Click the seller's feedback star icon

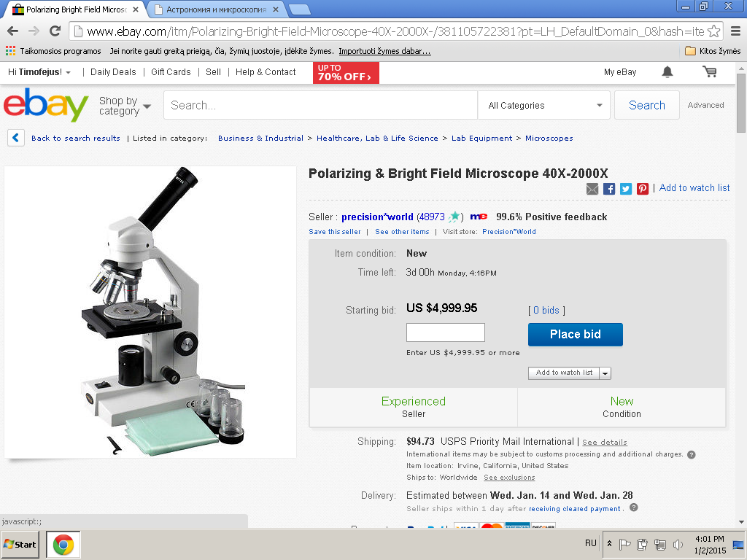pyautogui.click(x=454, y=217)
